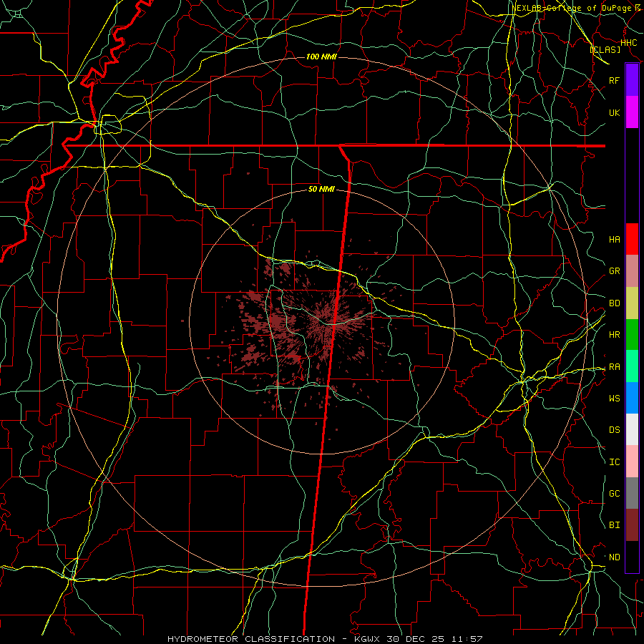Screen dimensions: 644x644
Task: Pick the RA mint green legend swatch
Action: (632, 366)
